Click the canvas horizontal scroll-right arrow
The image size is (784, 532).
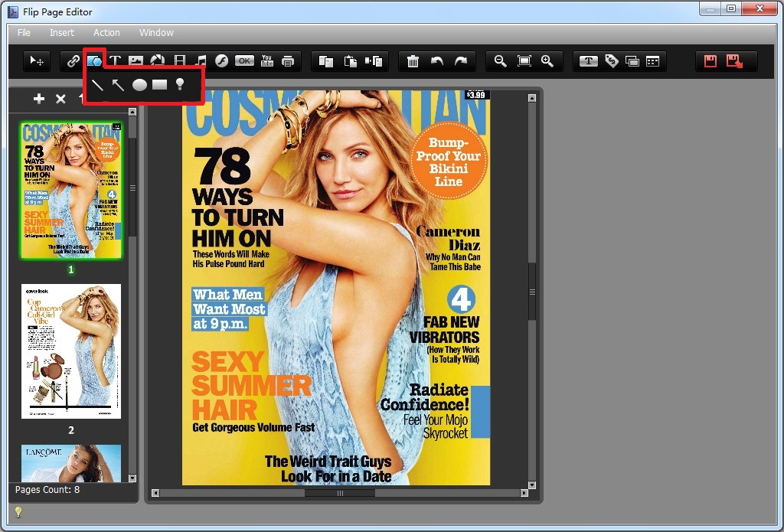(x=524, y=493)
